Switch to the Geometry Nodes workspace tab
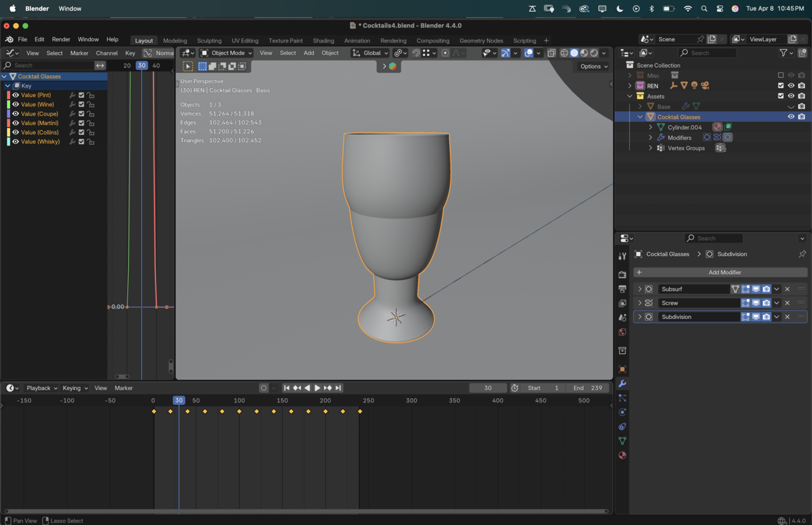Viewport: 812px width, 525px height. (481, 41)
